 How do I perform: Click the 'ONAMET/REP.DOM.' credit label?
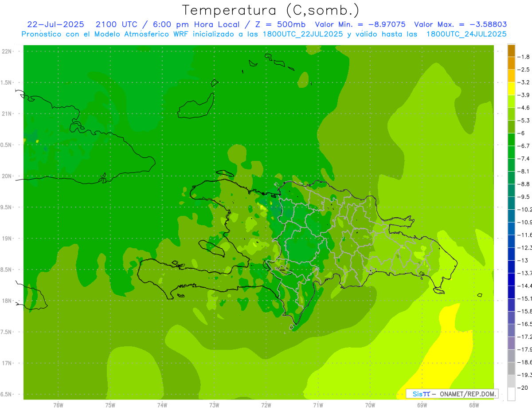(468, 394)
